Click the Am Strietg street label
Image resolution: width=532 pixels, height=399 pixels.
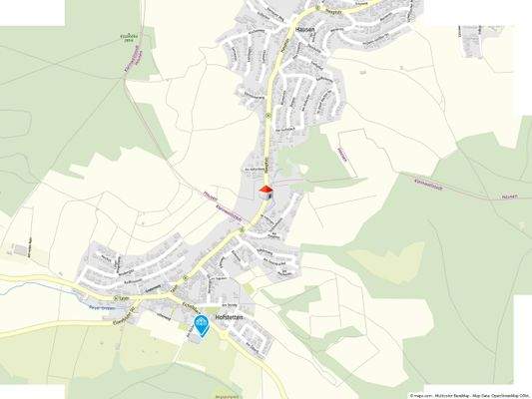click(229, 305)
